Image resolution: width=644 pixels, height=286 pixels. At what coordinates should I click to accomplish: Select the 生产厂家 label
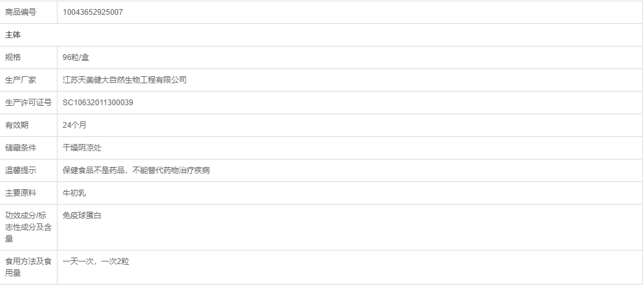21,80
